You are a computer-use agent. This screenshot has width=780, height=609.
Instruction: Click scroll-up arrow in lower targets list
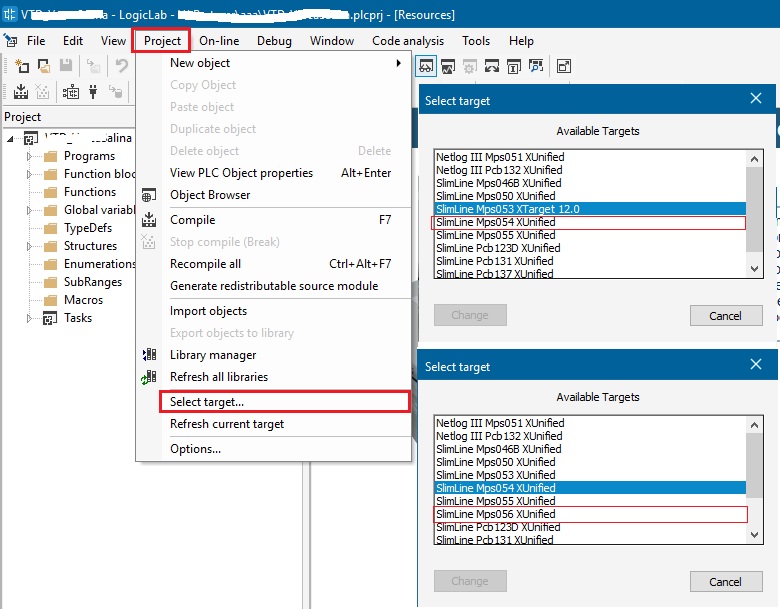coord(754,425)
